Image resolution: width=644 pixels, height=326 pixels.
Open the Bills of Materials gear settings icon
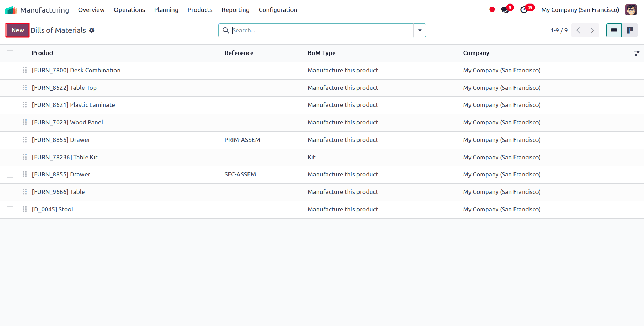pyautogui.click(x=91, y=30)
